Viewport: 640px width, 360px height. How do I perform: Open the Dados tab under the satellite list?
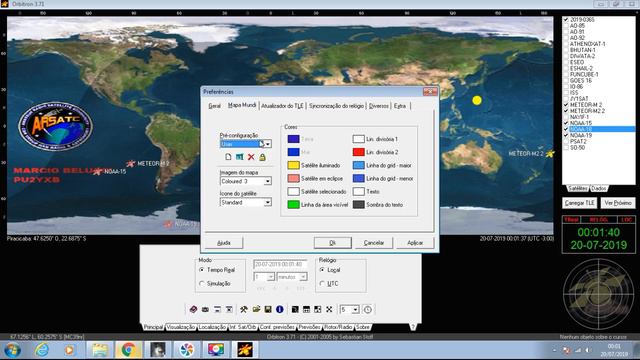[599, 188]
